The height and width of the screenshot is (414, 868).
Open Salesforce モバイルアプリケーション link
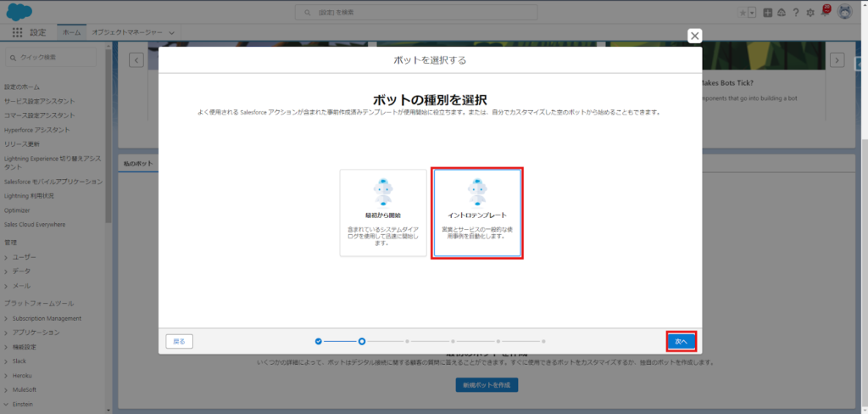[x=53, y=182]
